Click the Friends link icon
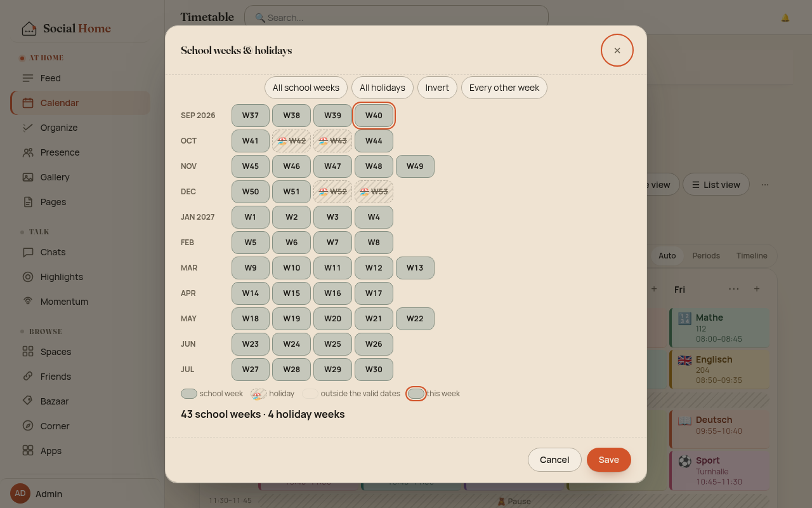 point(28,377)
